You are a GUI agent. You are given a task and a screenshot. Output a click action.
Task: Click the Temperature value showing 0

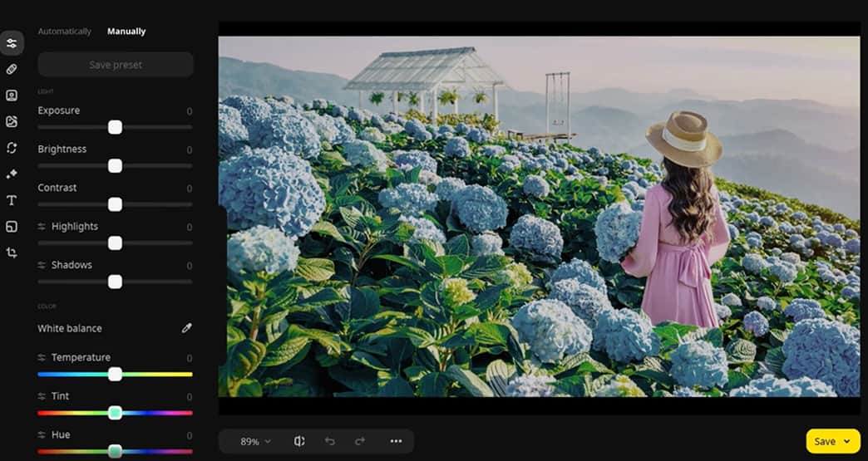(190, 358)
